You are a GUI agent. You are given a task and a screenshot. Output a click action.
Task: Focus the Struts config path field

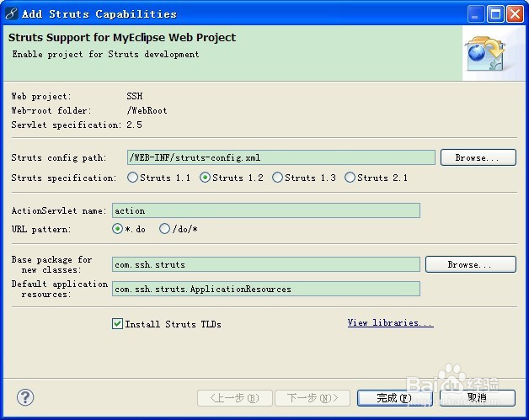(x=281, y=157)
